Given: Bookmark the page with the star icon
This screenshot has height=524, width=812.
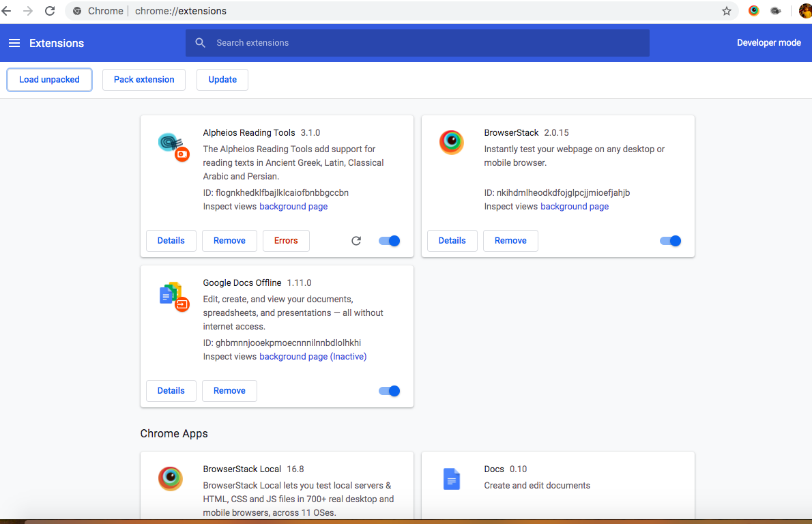Looking at the screenshot, I should [727, 11].
